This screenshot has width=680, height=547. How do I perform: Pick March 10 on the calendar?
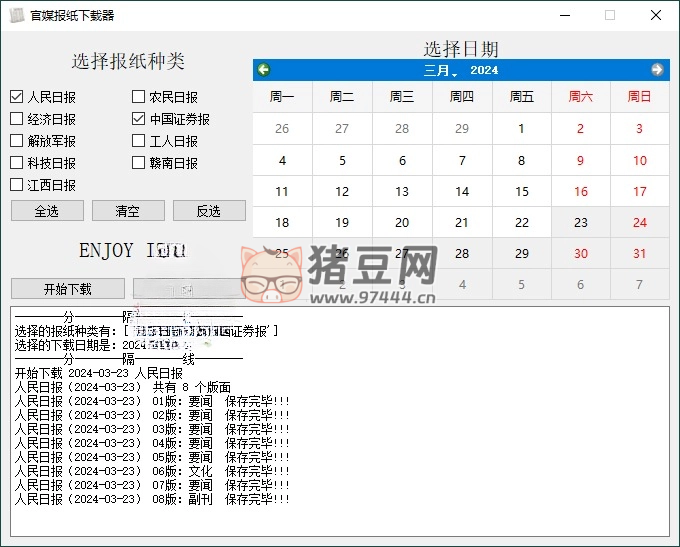point(640,160)
